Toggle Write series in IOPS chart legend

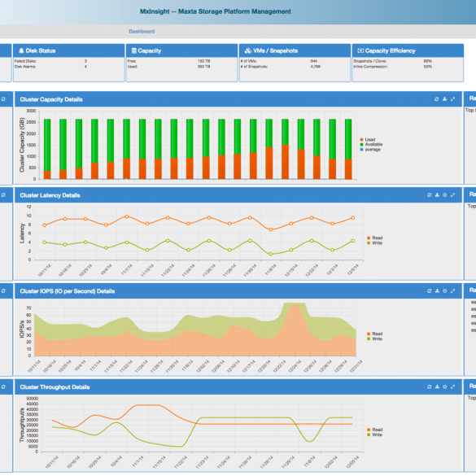click(x=375, y=338)
